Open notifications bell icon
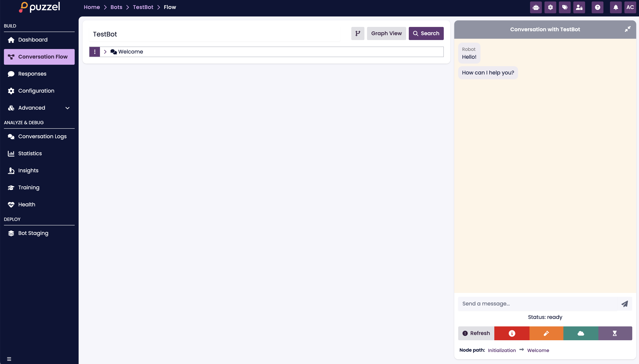 coord(615,7)
